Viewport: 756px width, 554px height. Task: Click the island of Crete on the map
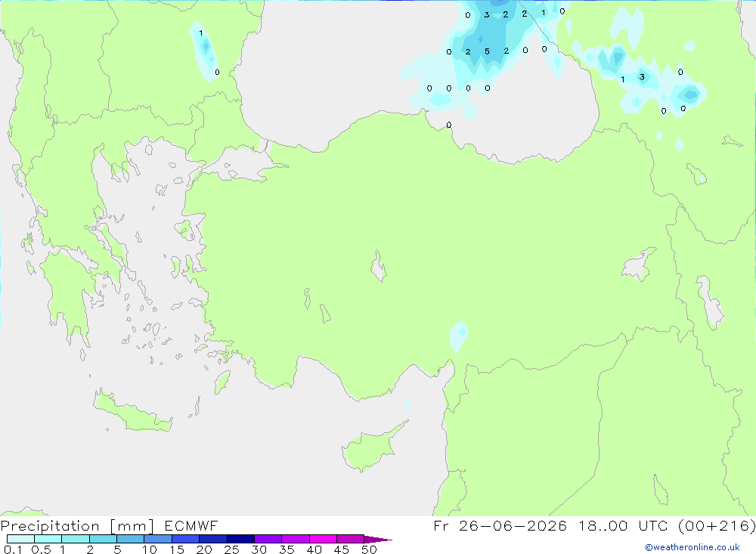(132, 413)
